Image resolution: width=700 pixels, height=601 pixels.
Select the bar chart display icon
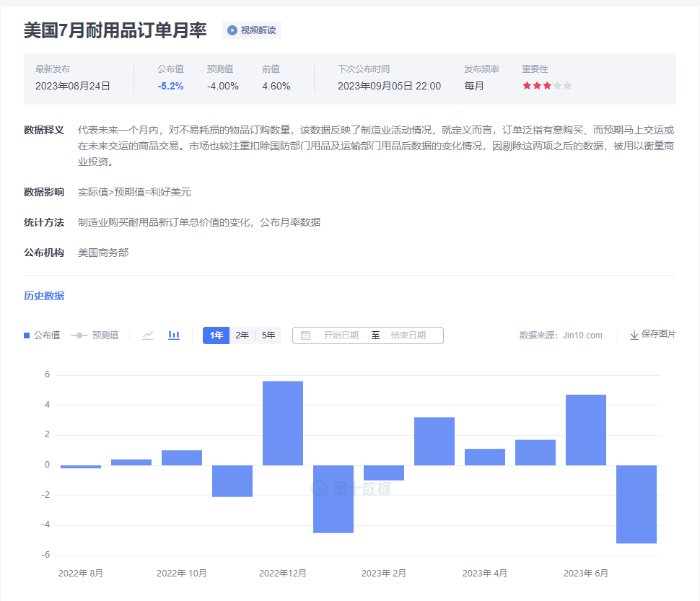point(173,335)
